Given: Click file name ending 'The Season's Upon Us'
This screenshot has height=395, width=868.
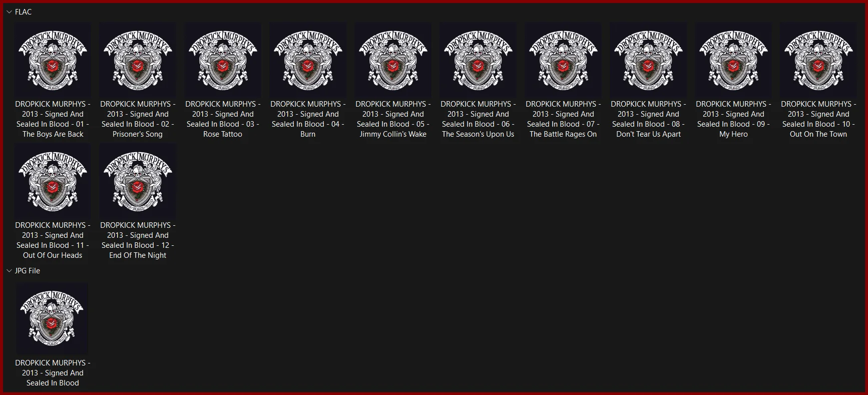Looking at the screenshot, I should click(x=478, y=119).
